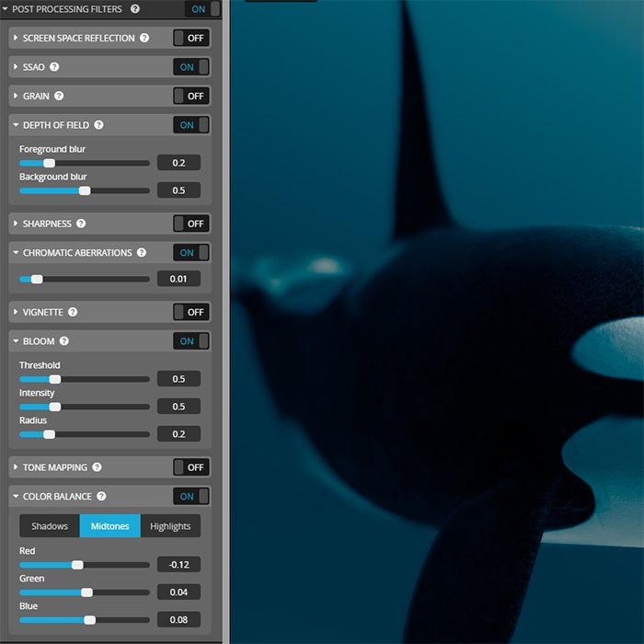
Task: Click the SSAO help question mark
Action: tap(54, 67)
